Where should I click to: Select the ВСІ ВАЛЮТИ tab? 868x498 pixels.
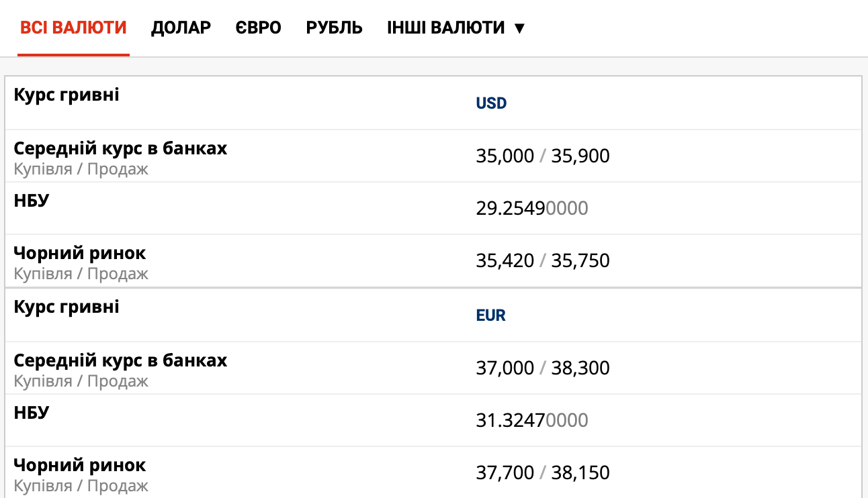73,28
